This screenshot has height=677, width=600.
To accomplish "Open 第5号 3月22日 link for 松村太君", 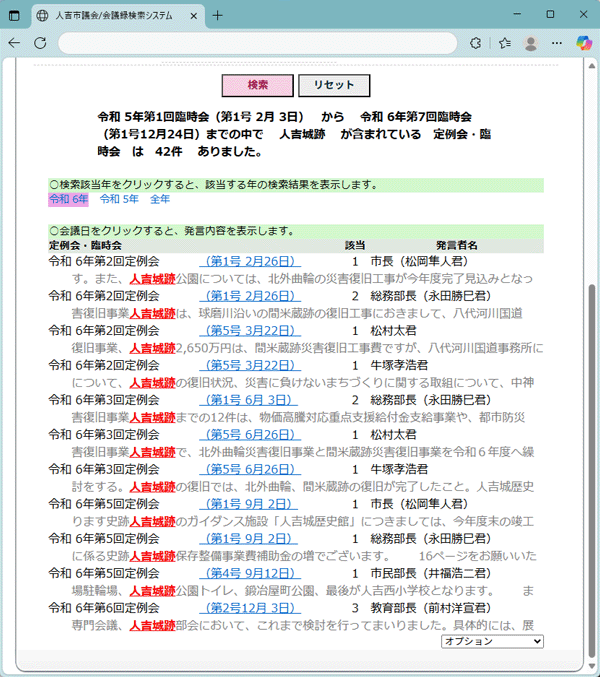I will [250, 331].
